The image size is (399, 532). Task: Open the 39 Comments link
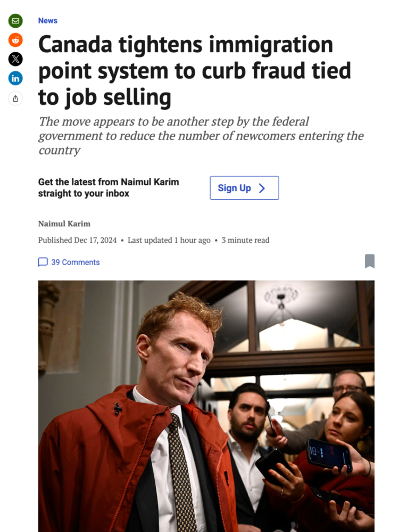coord(75,262)
